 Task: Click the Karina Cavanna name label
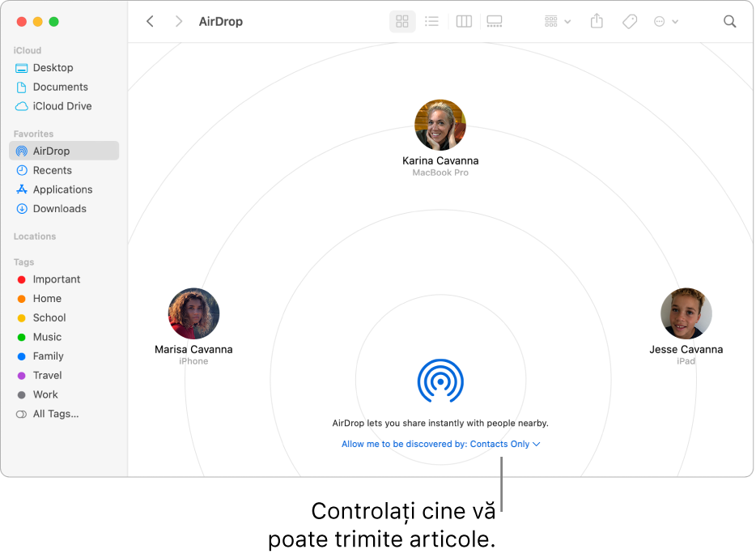coord(440,160)
